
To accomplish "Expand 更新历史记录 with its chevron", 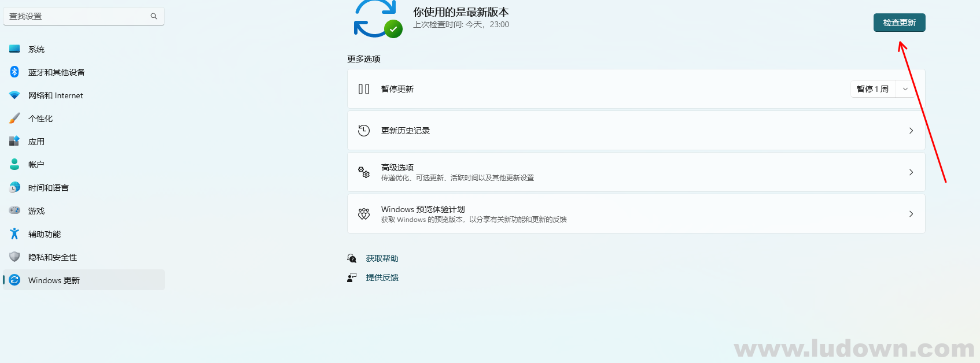I will pos(911,131).
